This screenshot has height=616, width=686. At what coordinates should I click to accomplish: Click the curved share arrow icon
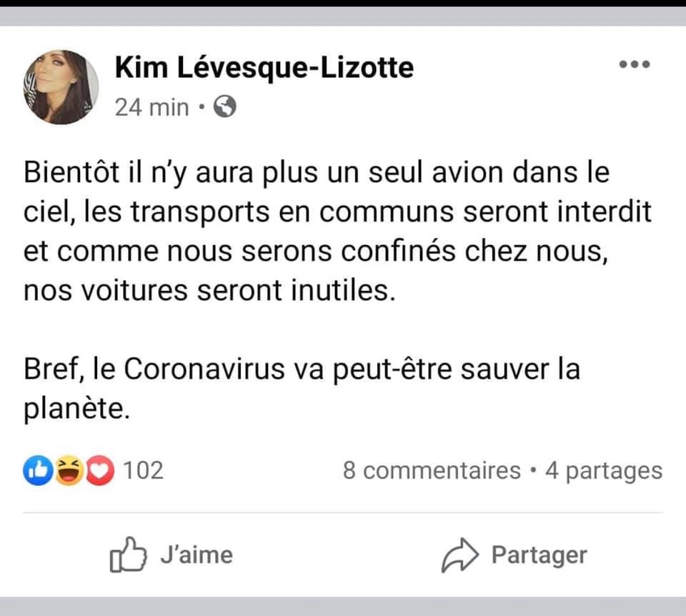[x=459, y=555]
